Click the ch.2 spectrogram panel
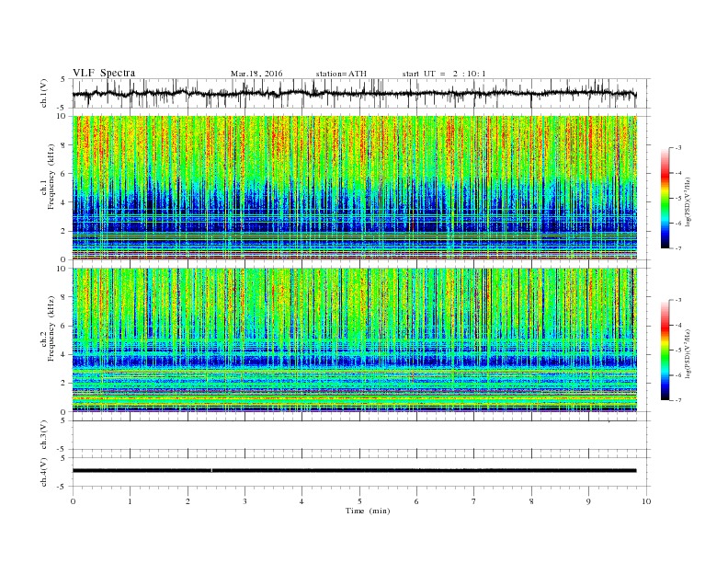Screen dimensions: 728x563 click(355, 339)
